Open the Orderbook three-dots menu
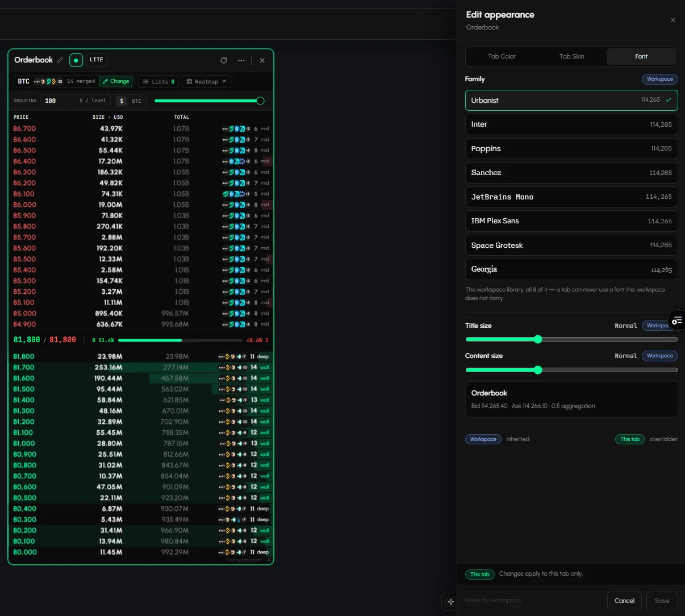The width and height of the screenshot is (685, 616). coord(241,60)
